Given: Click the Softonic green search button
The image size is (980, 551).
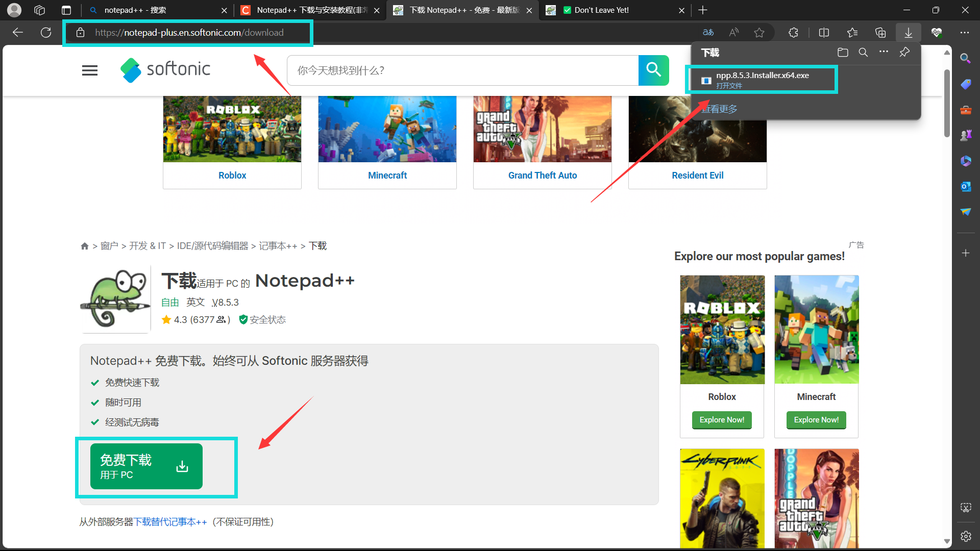Looking at the screenshot, I should 653,70.
